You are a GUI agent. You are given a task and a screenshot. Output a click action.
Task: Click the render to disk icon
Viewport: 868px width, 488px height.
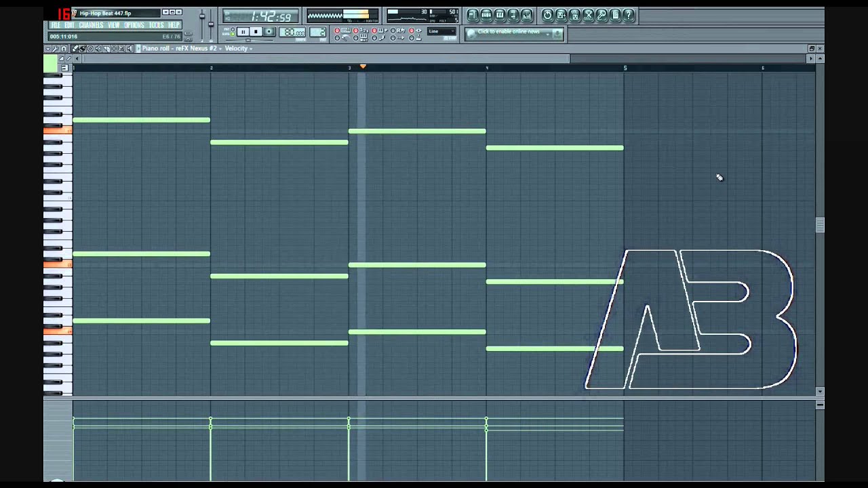click(x=574, y=15)
